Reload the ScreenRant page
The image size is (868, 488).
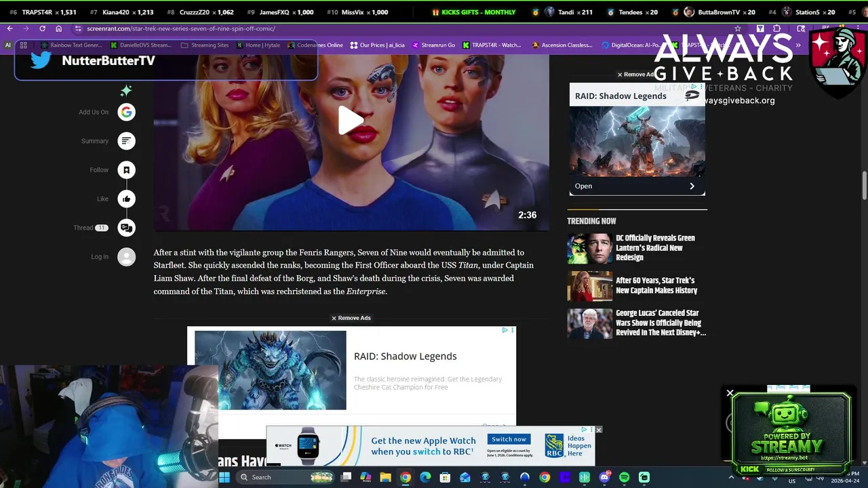[42, 28]
